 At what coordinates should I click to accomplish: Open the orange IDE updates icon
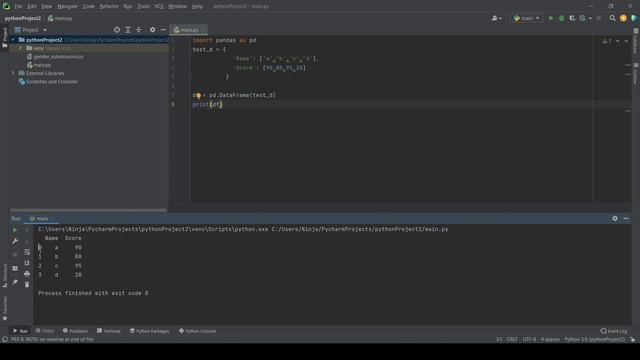tap(623, 18)
